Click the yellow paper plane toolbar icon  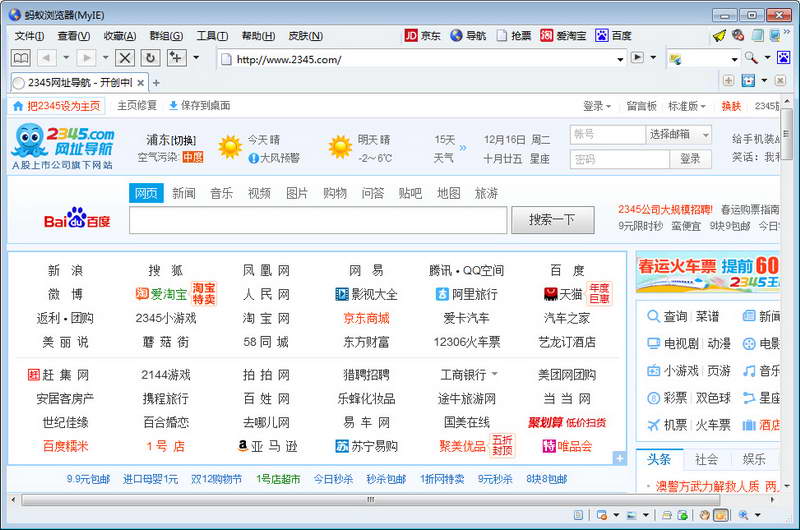(x=719, y=36)
